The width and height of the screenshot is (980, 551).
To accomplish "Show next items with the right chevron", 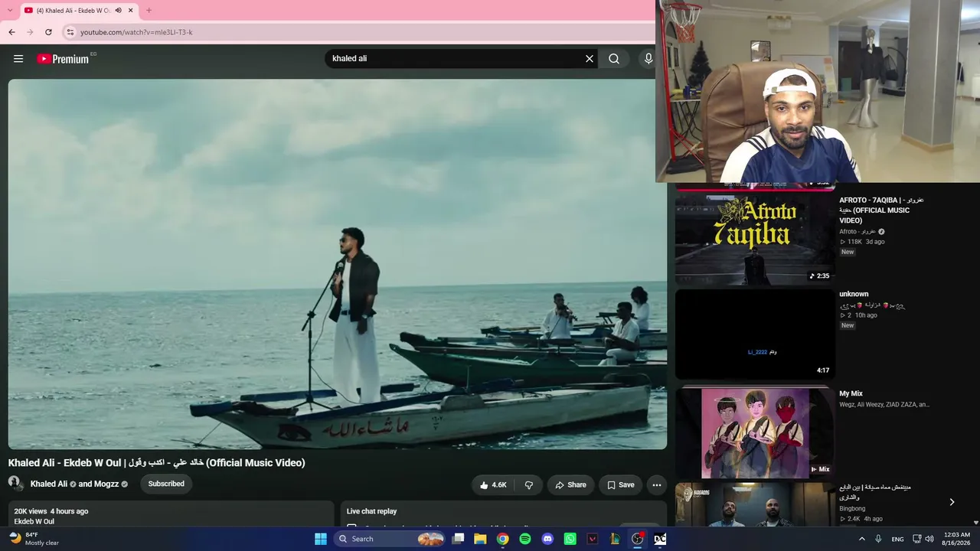I will [x=952, y=502].
